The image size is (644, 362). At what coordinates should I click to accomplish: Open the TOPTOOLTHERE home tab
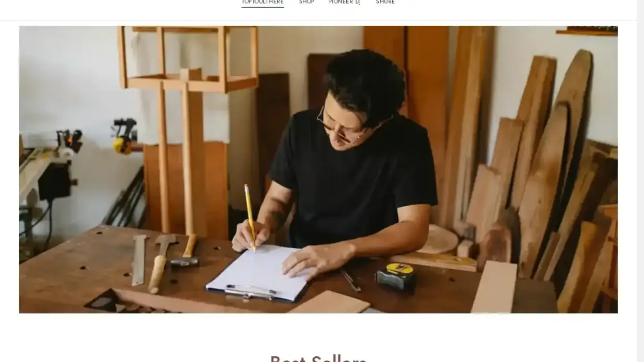pos(263,2)
